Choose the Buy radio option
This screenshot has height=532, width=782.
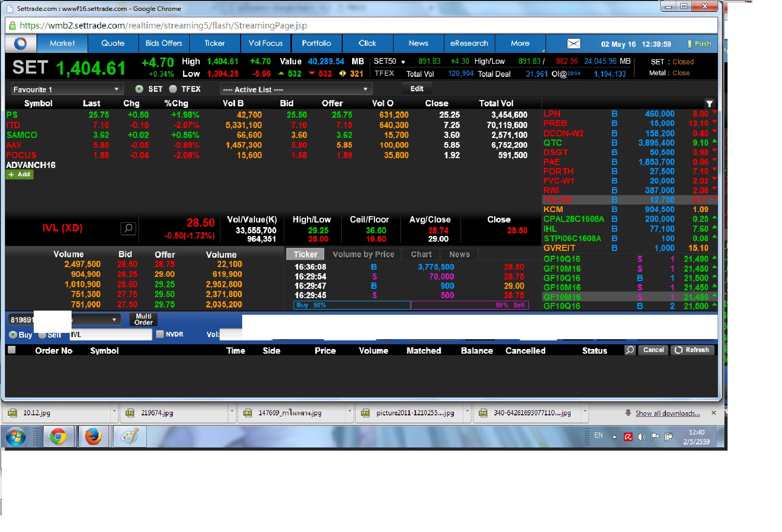point(13,335)
